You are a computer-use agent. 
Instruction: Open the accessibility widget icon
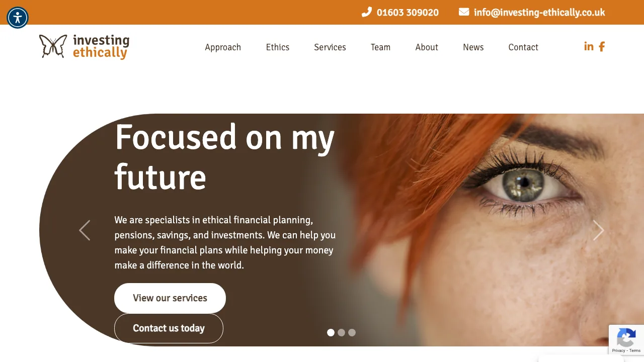18,18
